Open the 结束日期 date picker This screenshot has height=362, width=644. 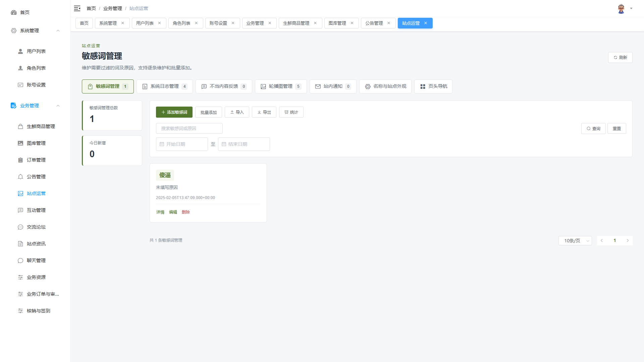pyautogui.click(x=244, y=144)
